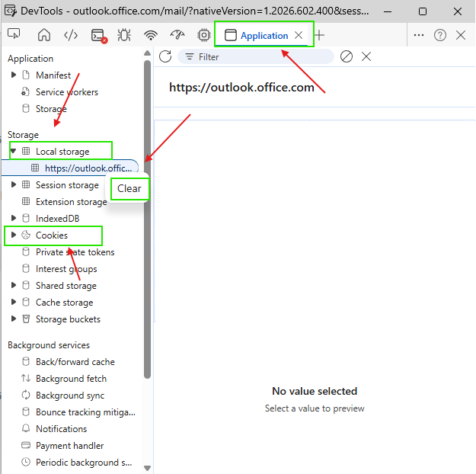The height and width of the screenshot is (474, 476).
Task: Open Payment handler
Action: (x=69, y=446)
